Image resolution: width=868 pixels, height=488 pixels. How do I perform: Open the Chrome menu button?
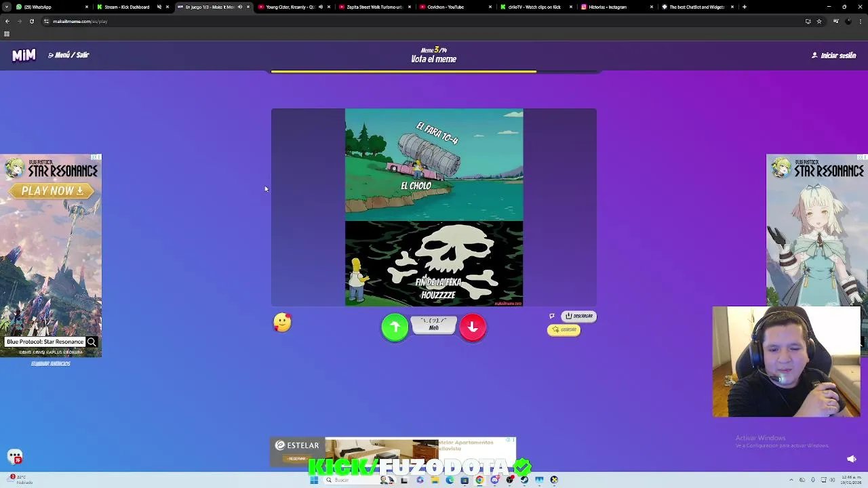point(860,21)
